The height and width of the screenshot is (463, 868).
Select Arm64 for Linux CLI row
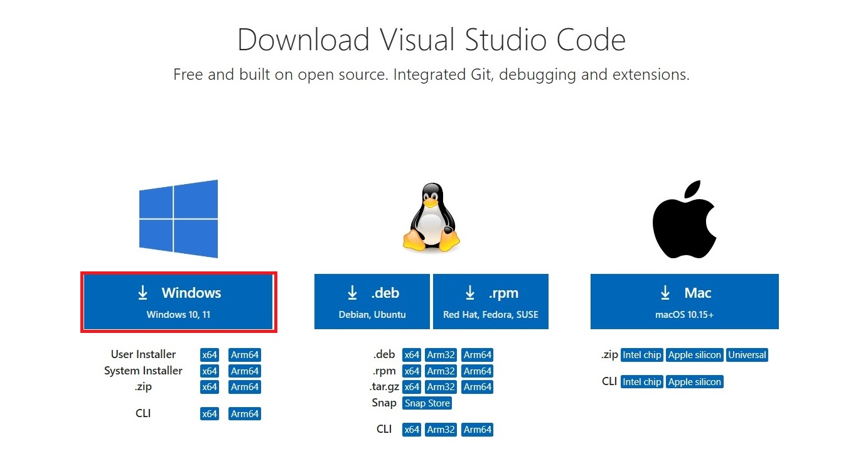pos(478,430)
